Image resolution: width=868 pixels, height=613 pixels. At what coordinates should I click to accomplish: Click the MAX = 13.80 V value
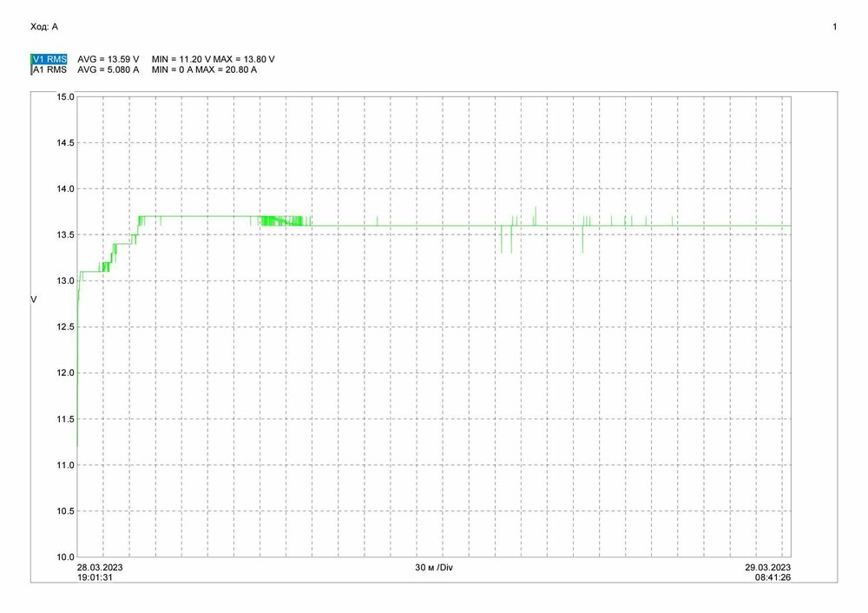tap(244, 59)
